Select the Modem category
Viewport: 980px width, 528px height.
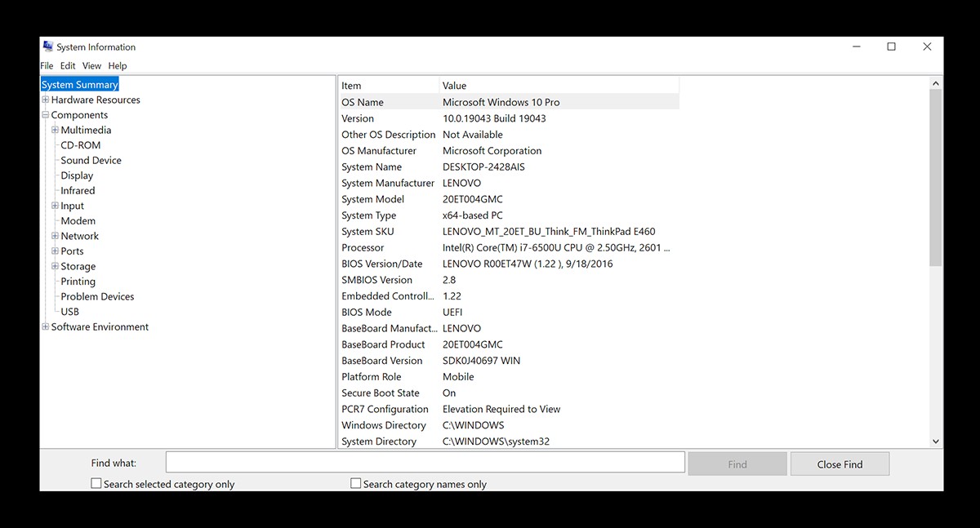pyautogui.click(x=78, y=220)
